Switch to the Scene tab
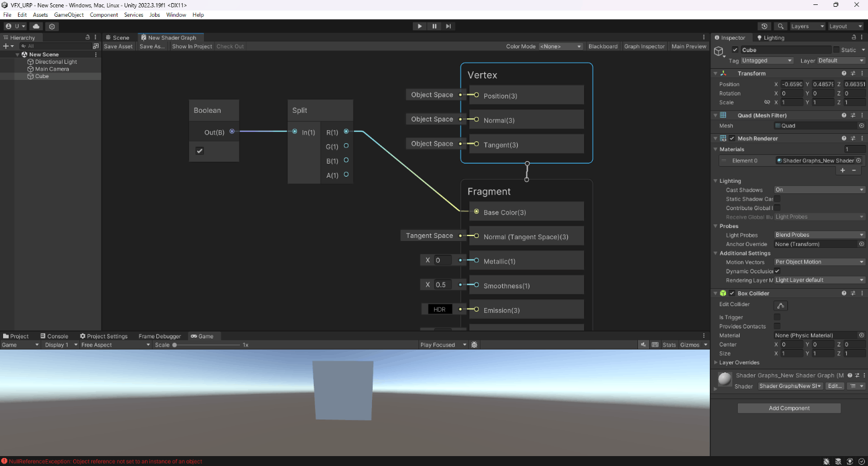Image resolution: width=868 pixels, height=466 pixels. point(117,38)
